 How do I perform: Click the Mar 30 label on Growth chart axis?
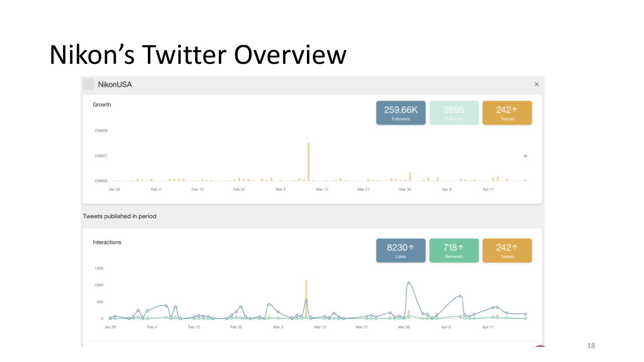click(x=405, y=190)
